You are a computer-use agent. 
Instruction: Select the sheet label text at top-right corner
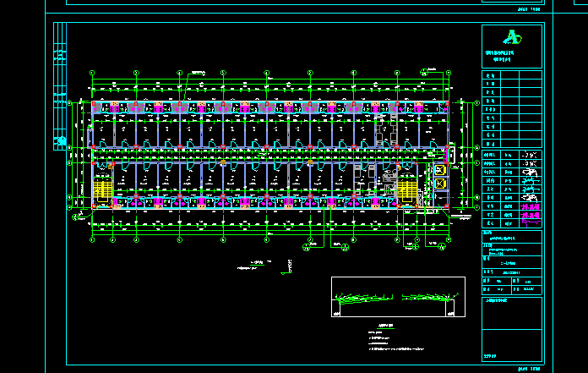tap(527, 11)
